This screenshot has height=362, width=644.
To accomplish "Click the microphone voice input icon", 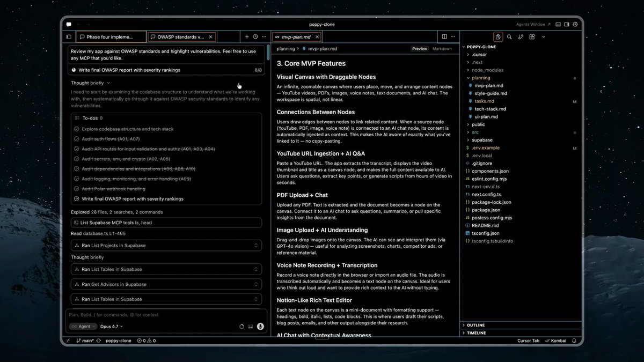I will 260,326.
